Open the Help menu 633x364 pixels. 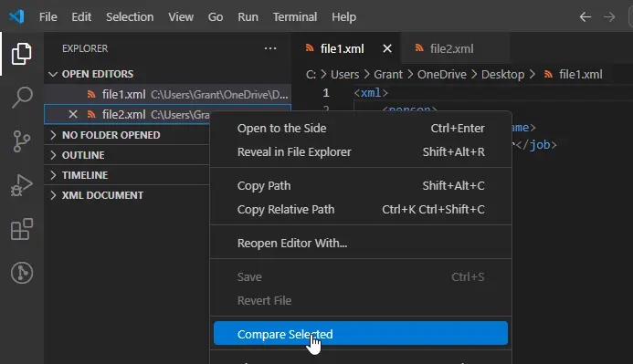[344, 17]
